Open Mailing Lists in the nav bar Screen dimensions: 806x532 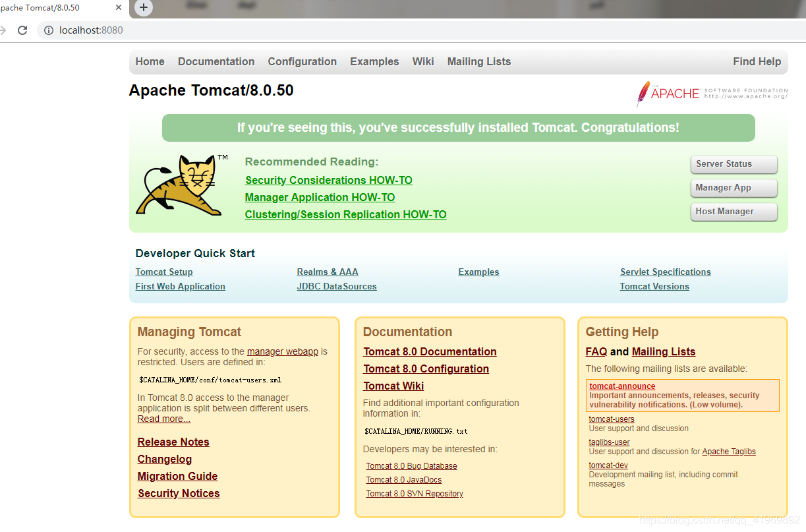(x=479, y=61)
